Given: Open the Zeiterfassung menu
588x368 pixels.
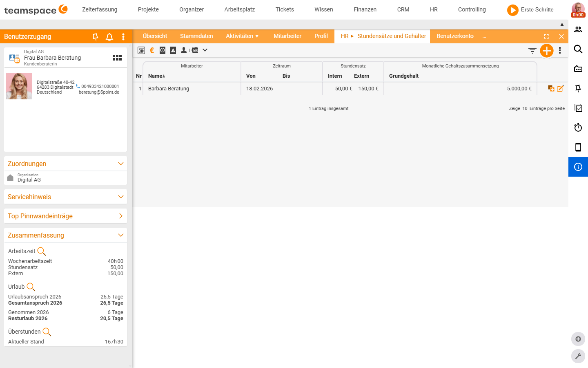Looking at the screenshot, I should 100,9.
